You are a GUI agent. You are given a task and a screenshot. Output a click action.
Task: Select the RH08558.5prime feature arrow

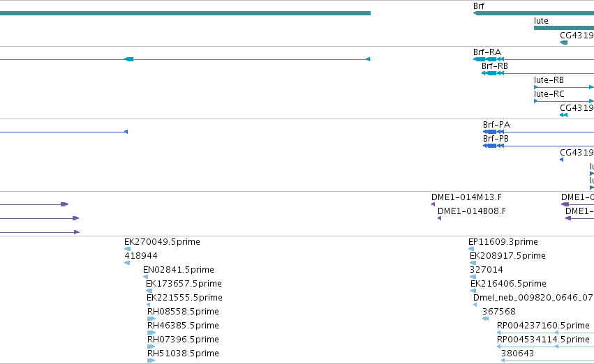coord(151,319)
